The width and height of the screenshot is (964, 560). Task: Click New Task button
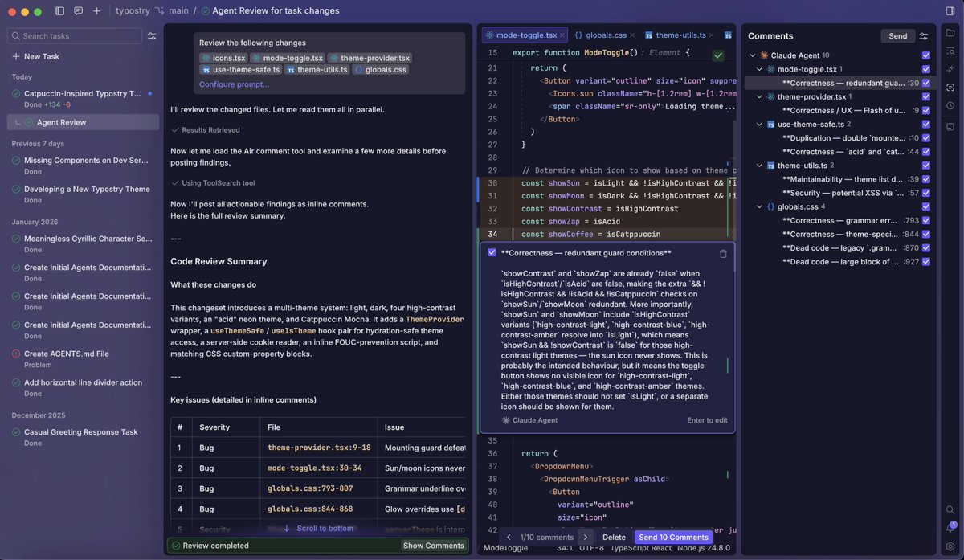(35, 56)
